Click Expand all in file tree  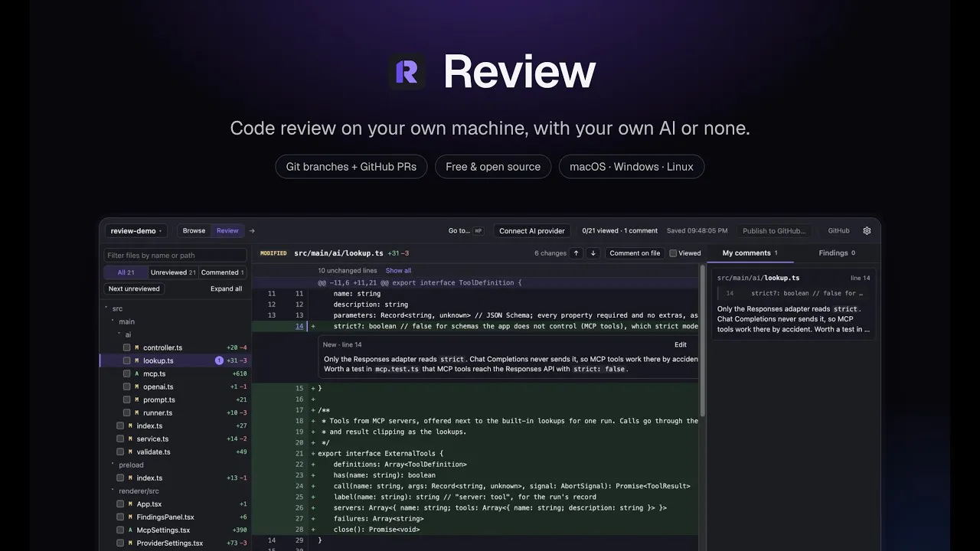[227, 289]
